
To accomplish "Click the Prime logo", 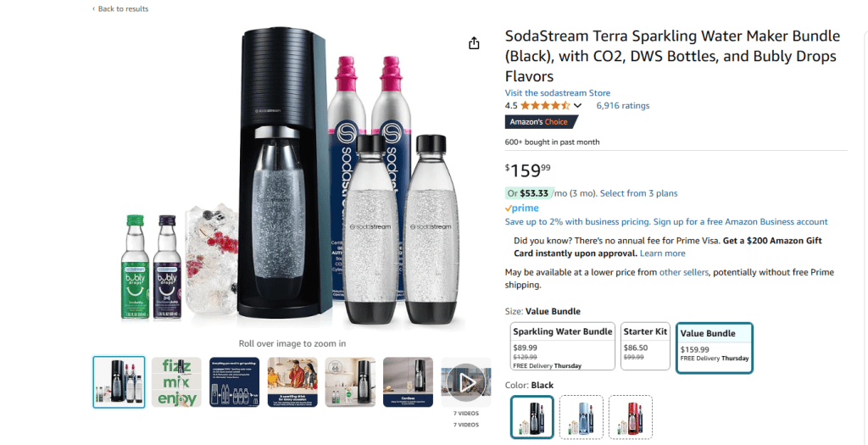I will (521, 209).
